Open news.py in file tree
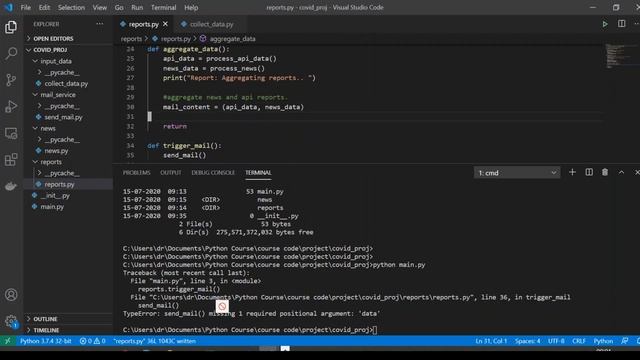 pyautogui.click(x=56, y=151)
